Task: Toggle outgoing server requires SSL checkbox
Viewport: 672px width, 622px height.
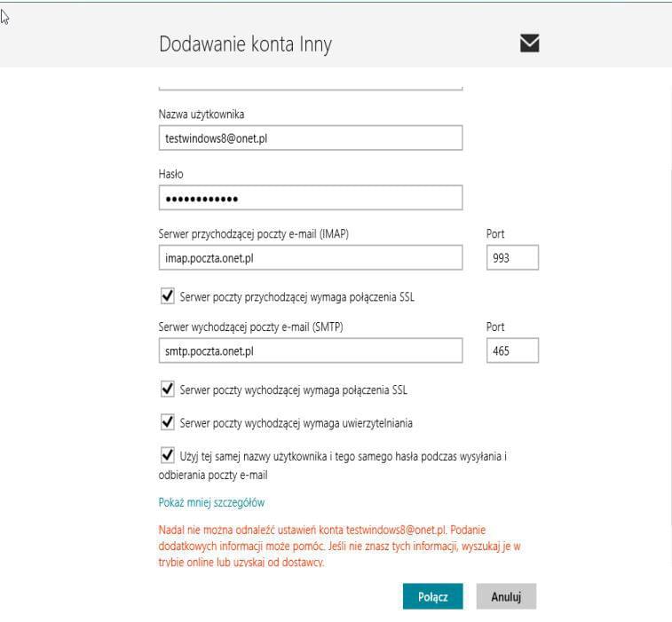Action: (x=167, y=389)
